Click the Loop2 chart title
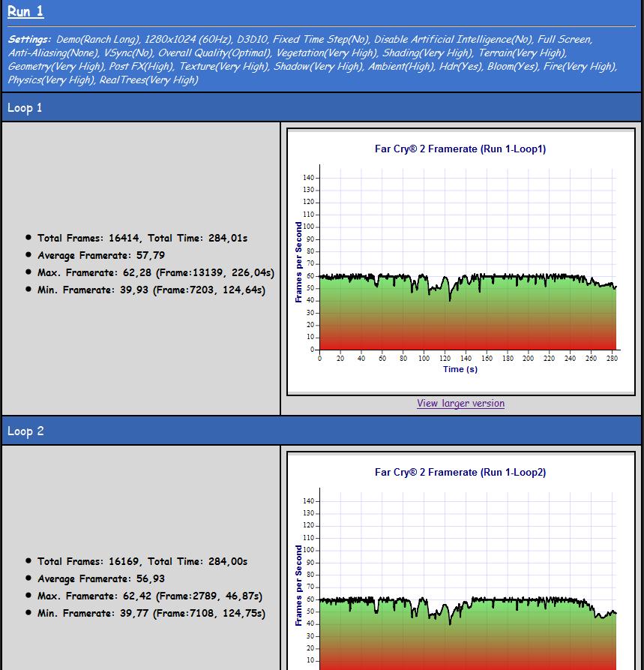 460,472
